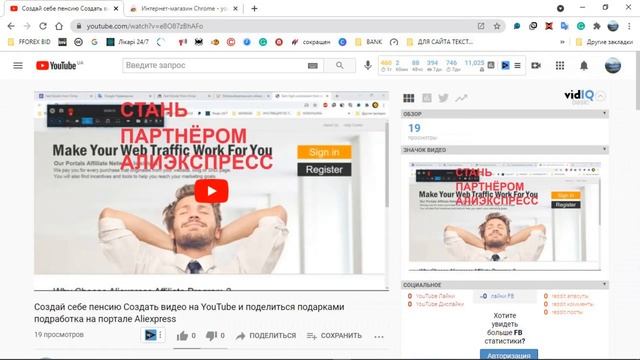Image resolution: width=640 pixels, height=360 pixels.
Task: Click the vidIQ blue arrow toolbar icon
Action: click(505, 65)
